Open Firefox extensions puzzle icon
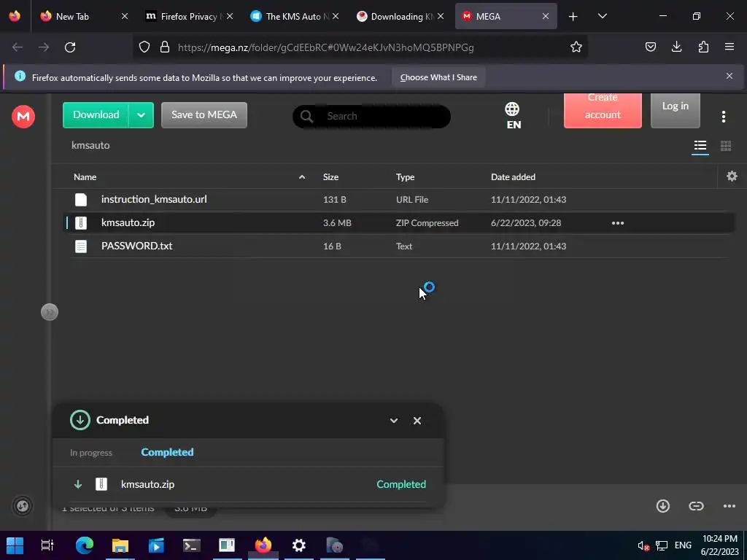 click(x=703, y=47)
